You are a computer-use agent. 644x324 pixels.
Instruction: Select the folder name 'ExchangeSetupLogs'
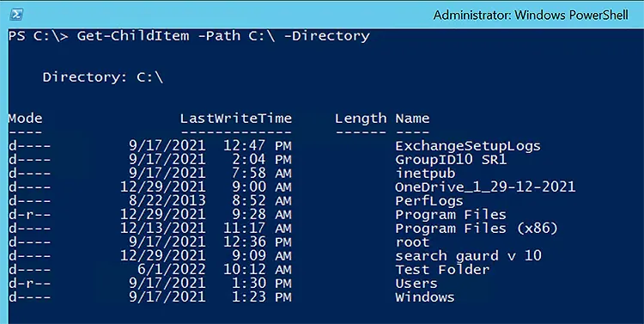coord(468,146)
